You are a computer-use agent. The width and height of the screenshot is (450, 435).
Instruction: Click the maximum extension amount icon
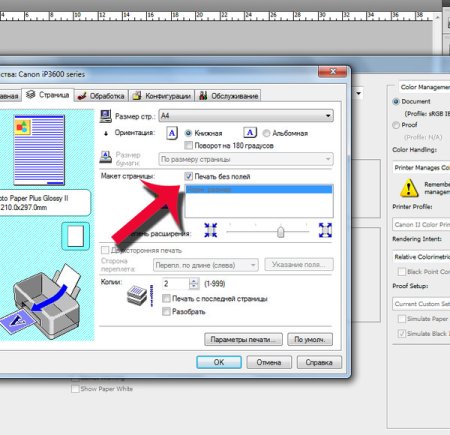point(325,230)
